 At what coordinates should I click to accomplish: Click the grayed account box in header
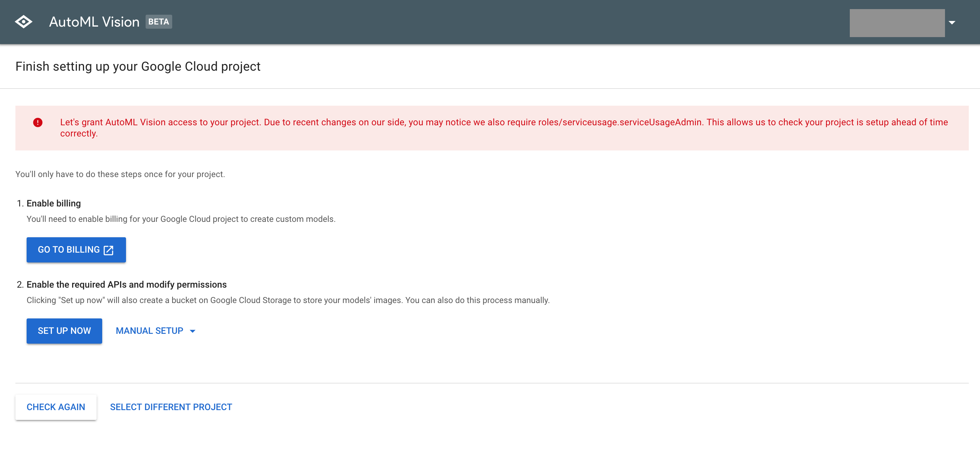click(897, 23)
